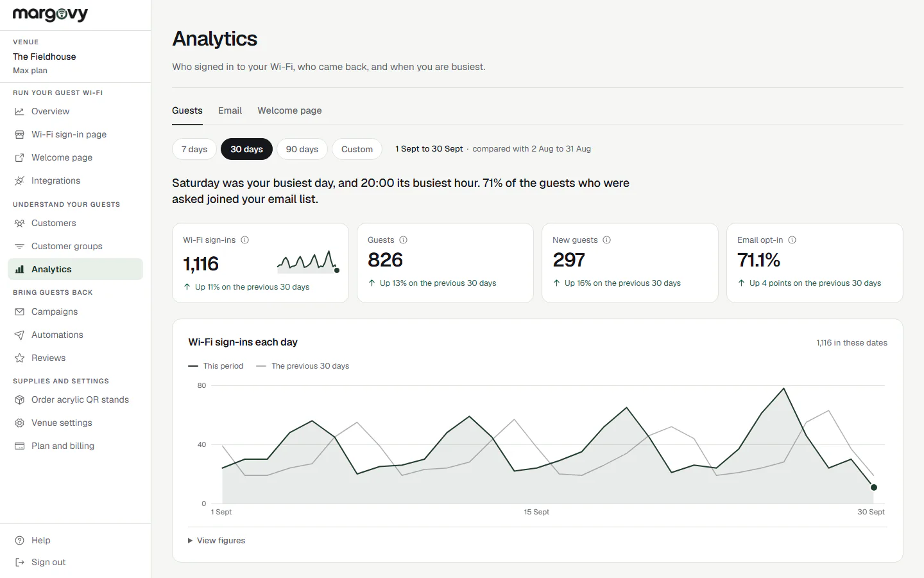This screenshot has height=578, width=924.
Task: Switch to the Email tab
Action: pyautogui.click(x=230, y=110)
